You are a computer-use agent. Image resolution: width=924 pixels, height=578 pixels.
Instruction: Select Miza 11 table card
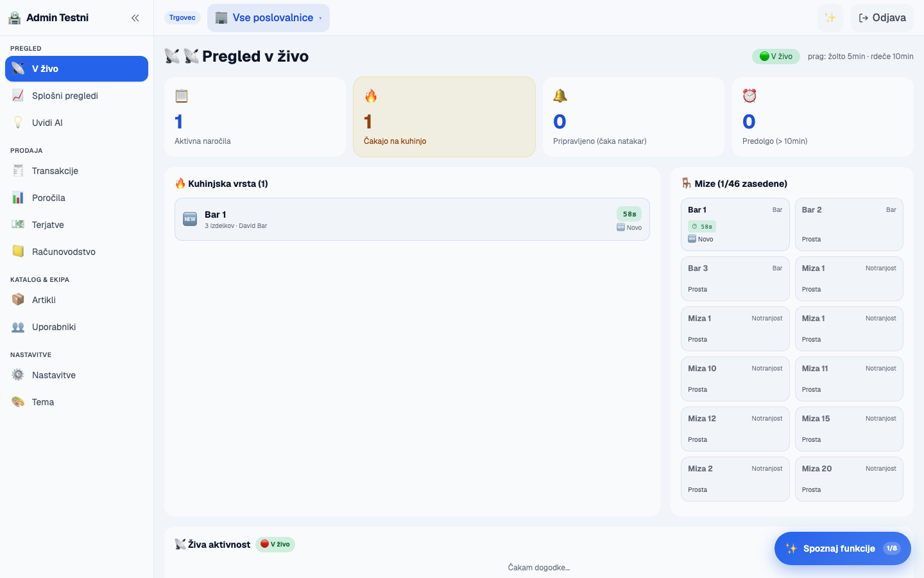(x=849, y=379)
